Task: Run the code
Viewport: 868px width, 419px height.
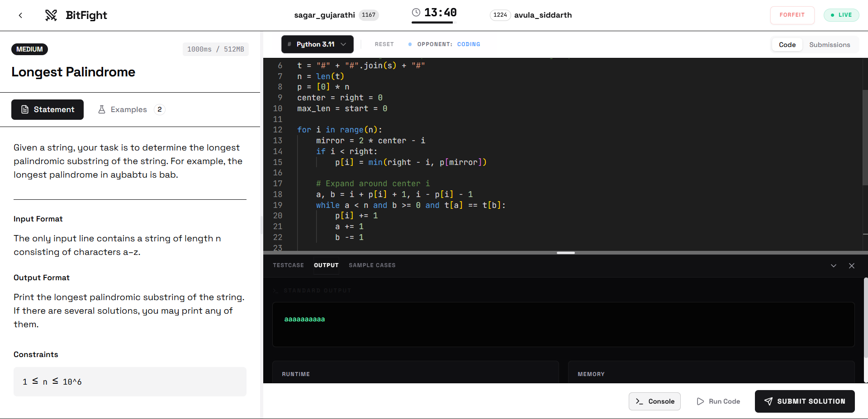Action: [x=718, y=401]
